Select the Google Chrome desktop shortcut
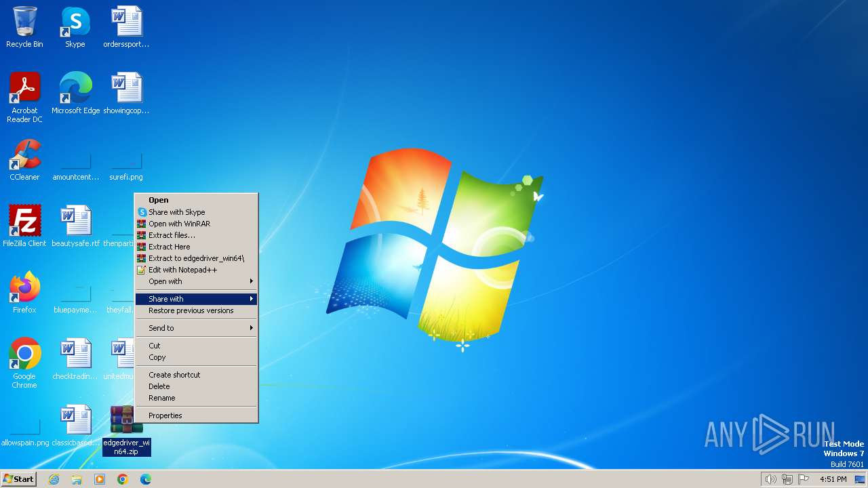The height and width of the screenshot is (488, 868). (24, 363)
